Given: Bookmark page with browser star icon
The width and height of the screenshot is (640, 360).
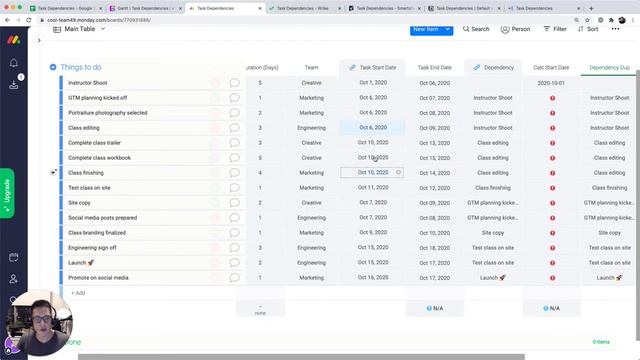Looking at the screenshot, I should click(x=587, y=20).
